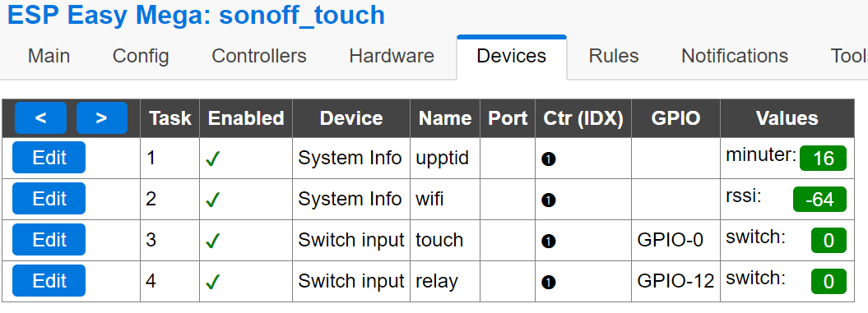Screen dimensions: 868x313
Task: Click controller 1 icon for wifi
Action: tap(549, 200)
